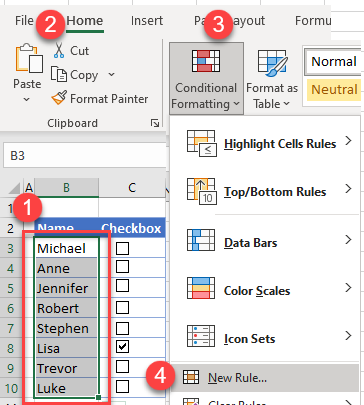The width and height of the screenshot is (364, 405).
Task: Tick the checkbox next to Jennifer
Action: 122,286
